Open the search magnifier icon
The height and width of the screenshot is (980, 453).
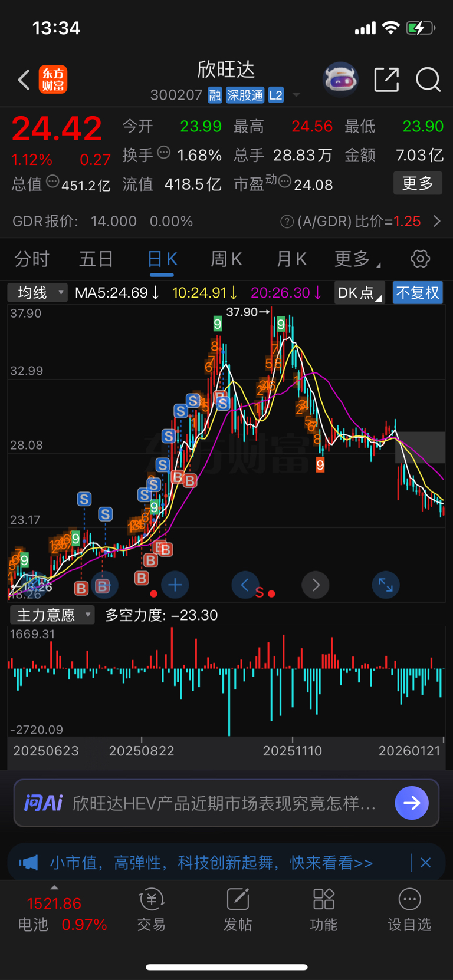point(428,80)
